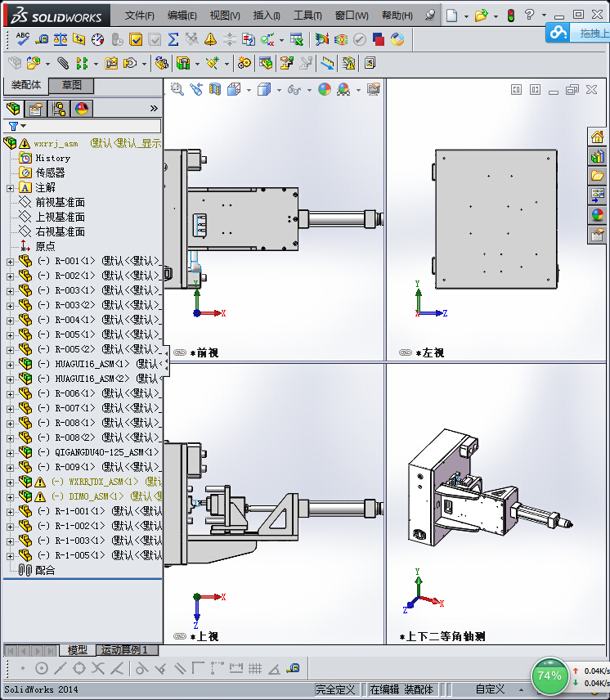Viewport: 610px width, 700px height.
Task: Click the traffic light rebuild icon
Action: tap(511, 16)
